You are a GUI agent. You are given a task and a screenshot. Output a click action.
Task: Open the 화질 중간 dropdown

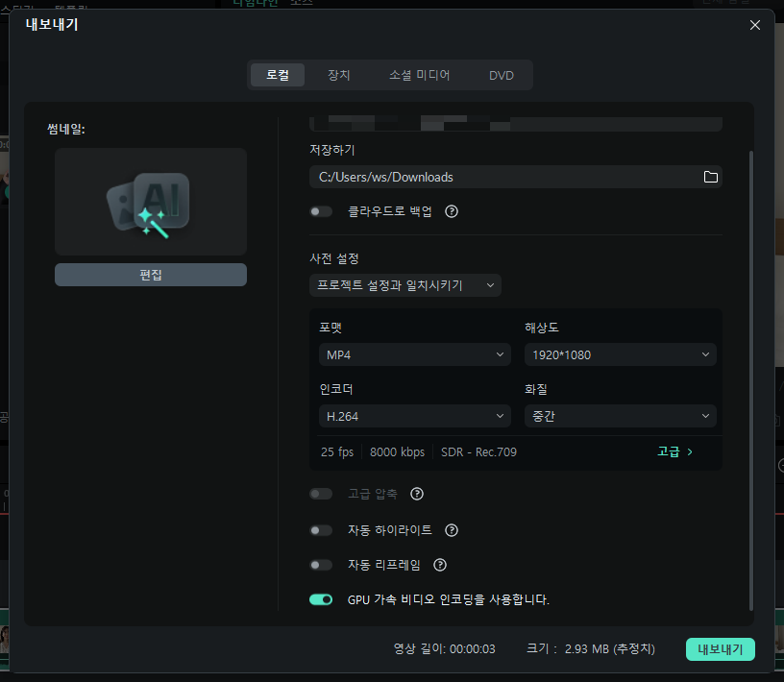(620, 416)
